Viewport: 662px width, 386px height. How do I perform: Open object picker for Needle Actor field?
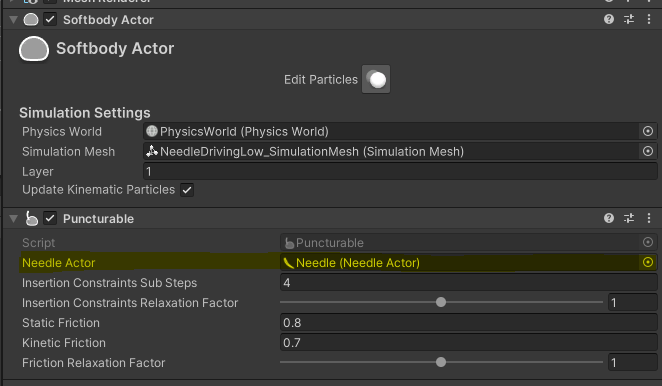click(x=648, y=262)
